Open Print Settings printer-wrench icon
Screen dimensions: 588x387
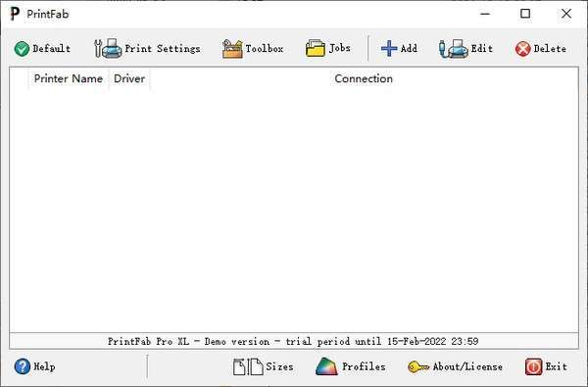click(108, 48)
